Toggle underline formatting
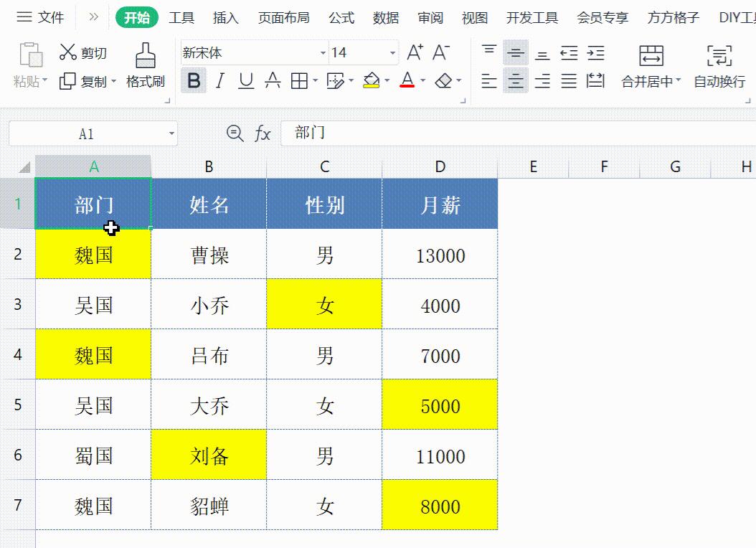Image resolution: width=756 pixels, height=548 pixels. (x=245, y=80)
